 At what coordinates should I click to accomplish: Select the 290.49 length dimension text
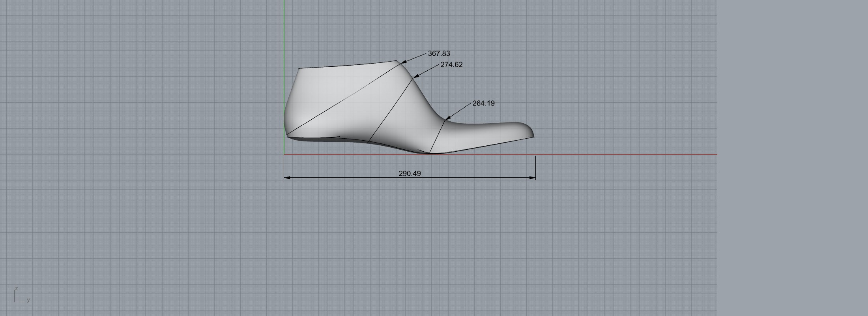(x=410, y=173)
